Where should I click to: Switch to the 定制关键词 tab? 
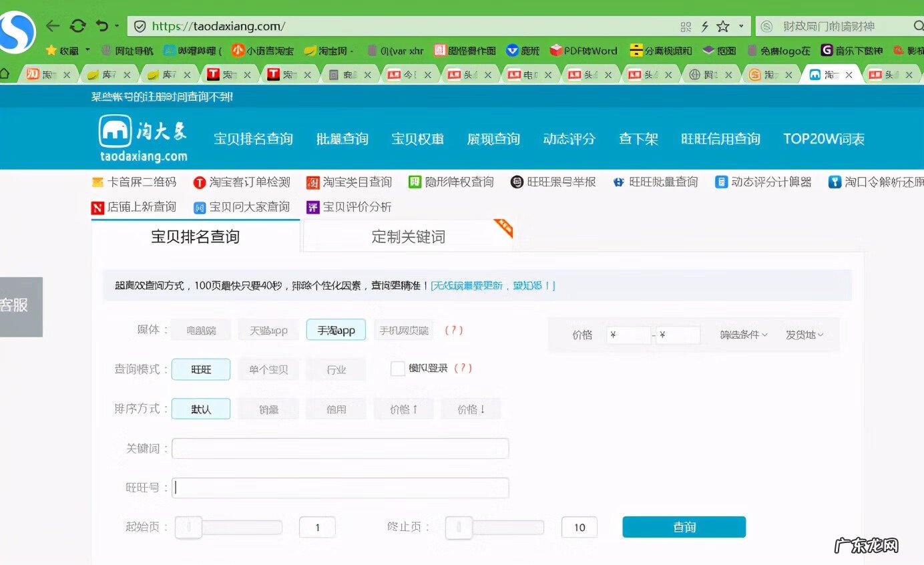pos(407,236)
